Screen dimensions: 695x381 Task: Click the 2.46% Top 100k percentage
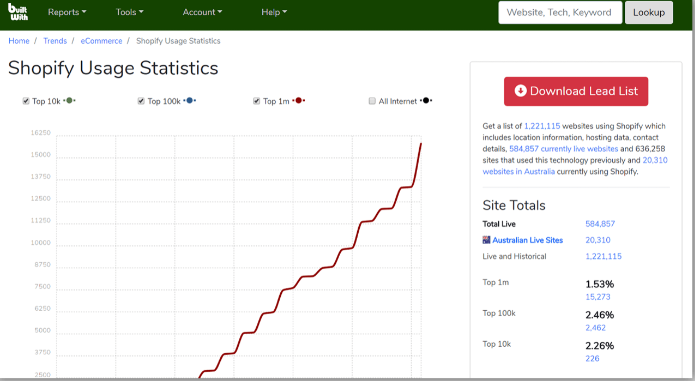pyautogui.click(x=599, y=315)
